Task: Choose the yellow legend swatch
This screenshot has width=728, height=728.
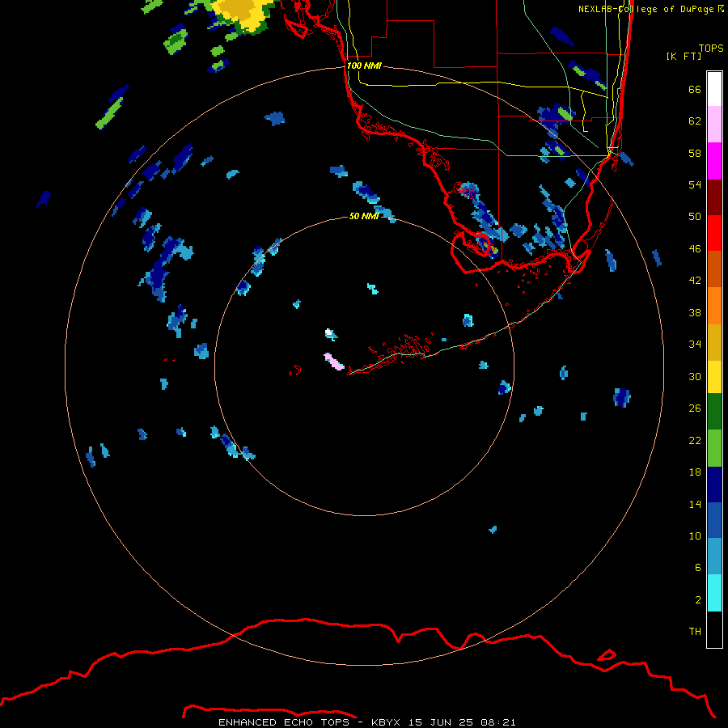Action: click(714, 377)
